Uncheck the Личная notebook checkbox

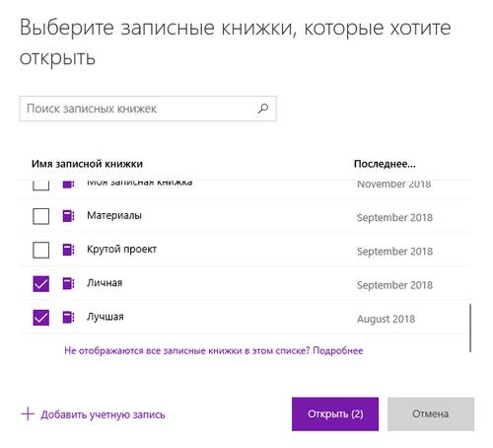pyautogui.click(x=41, y=284)
